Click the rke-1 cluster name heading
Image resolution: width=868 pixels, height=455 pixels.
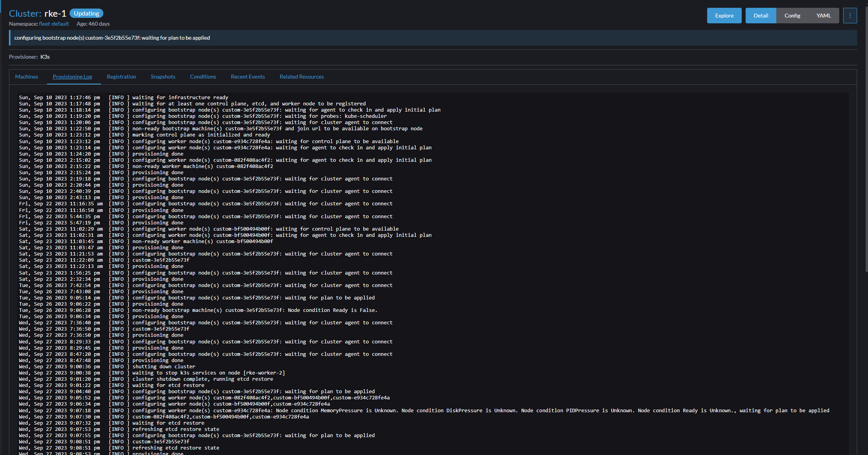(55, 14)
